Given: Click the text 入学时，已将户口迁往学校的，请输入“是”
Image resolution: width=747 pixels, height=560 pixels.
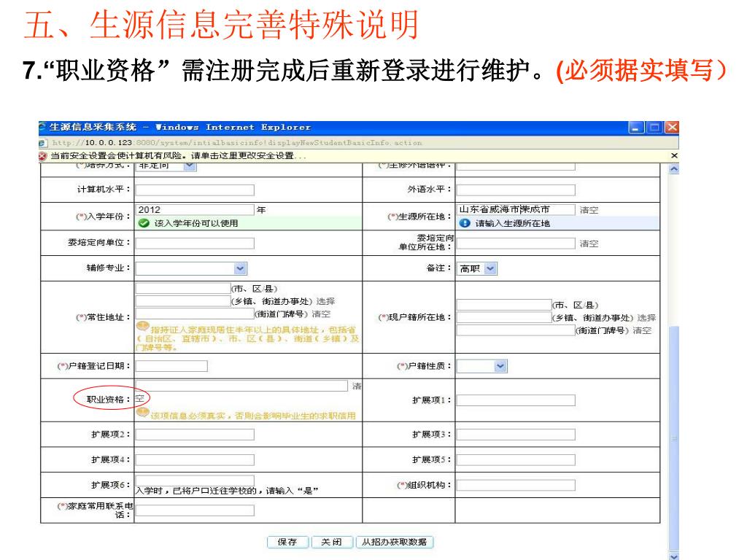Looking at the screenshot, I should [x=227, y=491].
